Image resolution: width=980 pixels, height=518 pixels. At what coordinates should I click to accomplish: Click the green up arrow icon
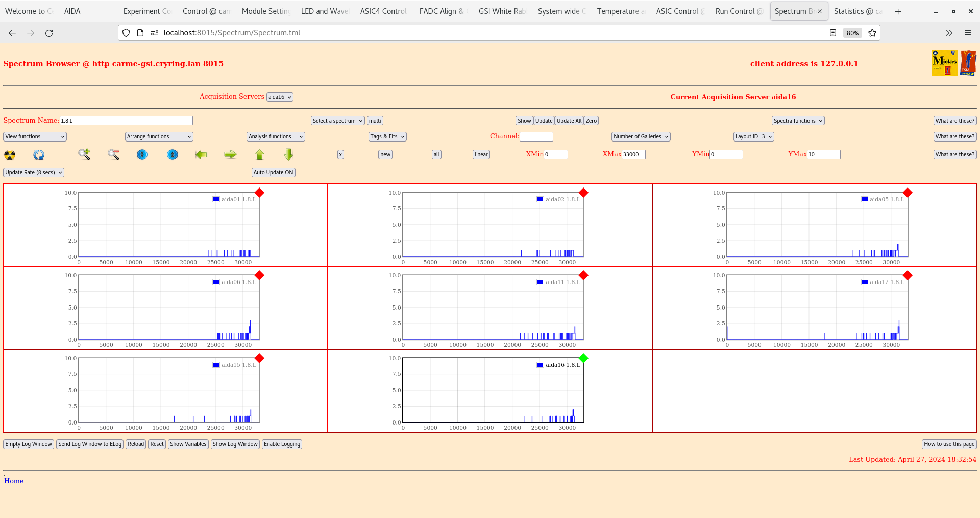coord(260,154)
